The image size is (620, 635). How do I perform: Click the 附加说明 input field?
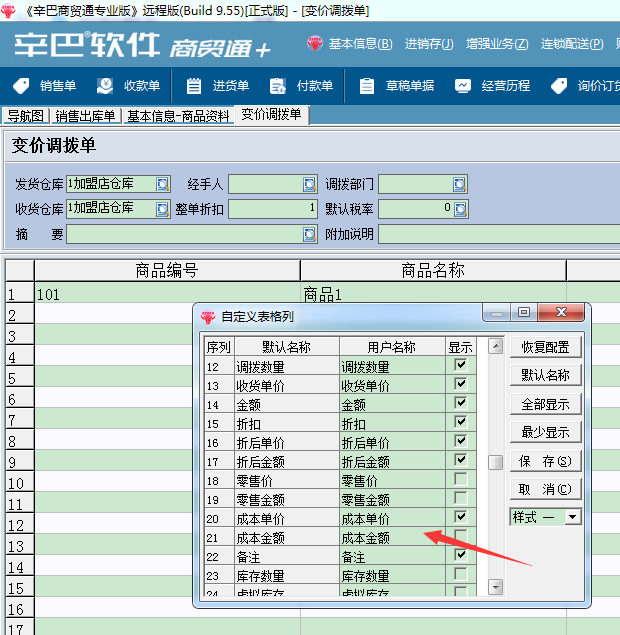pos(499,234)
